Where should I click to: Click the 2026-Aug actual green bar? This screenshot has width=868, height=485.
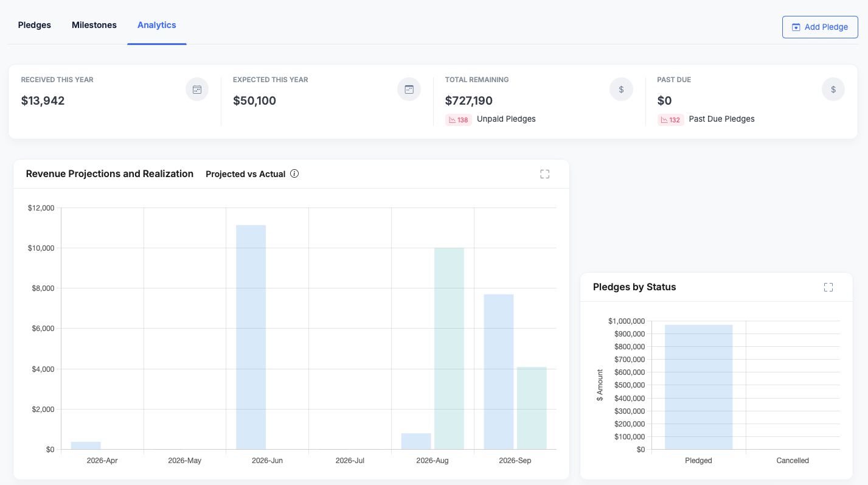(x=449, y=349)
